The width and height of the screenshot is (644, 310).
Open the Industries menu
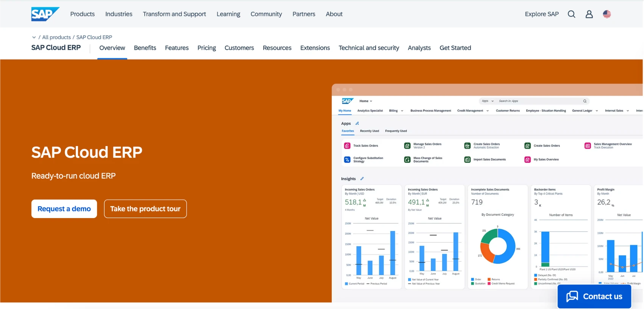pyautogui.click(x=119, y=14)
